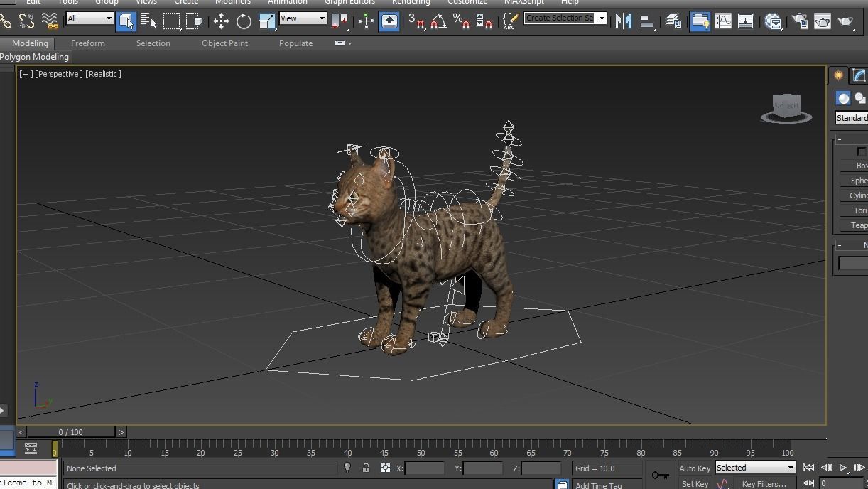868x489 pixels.
Task: Activate the Select Object tool
Action: pos(126,21)
